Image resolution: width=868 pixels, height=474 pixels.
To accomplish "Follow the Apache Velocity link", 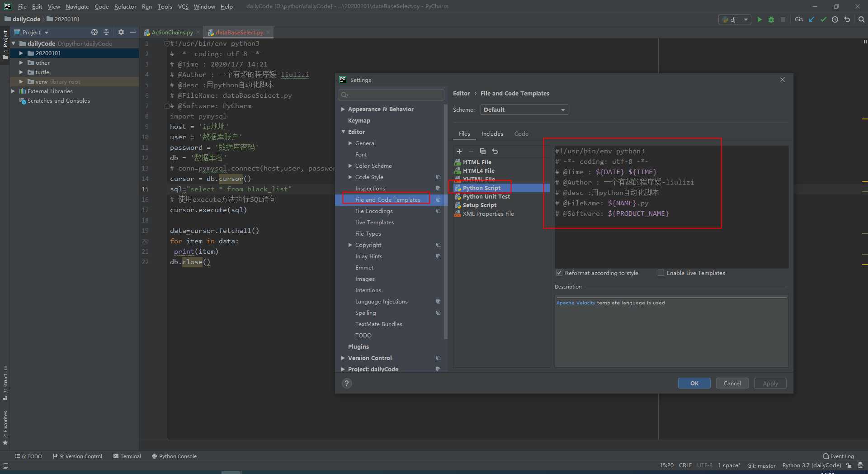I will tap(576, 303).
